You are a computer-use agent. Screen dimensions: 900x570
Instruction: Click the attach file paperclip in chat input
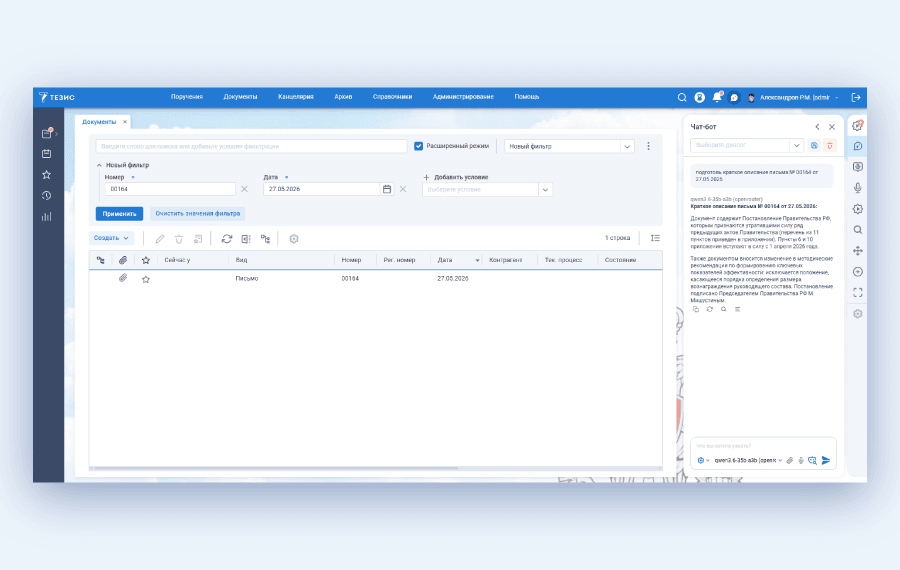point(790,460)
